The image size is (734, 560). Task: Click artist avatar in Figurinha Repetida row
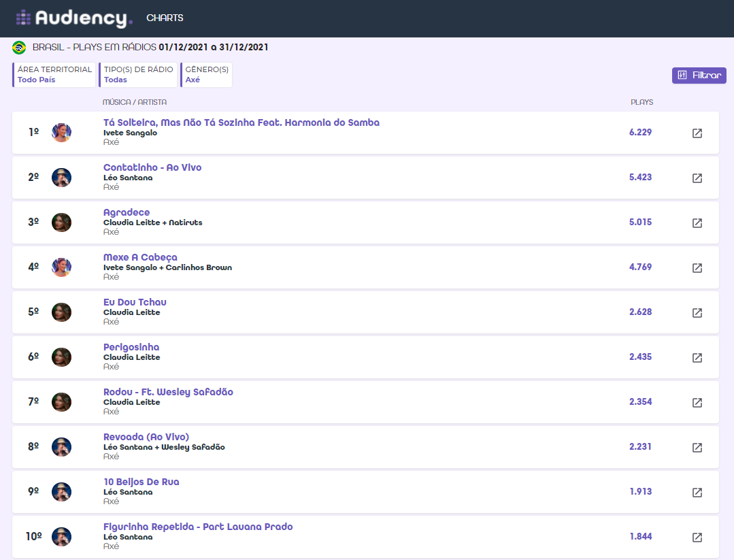tap(61, 537)
